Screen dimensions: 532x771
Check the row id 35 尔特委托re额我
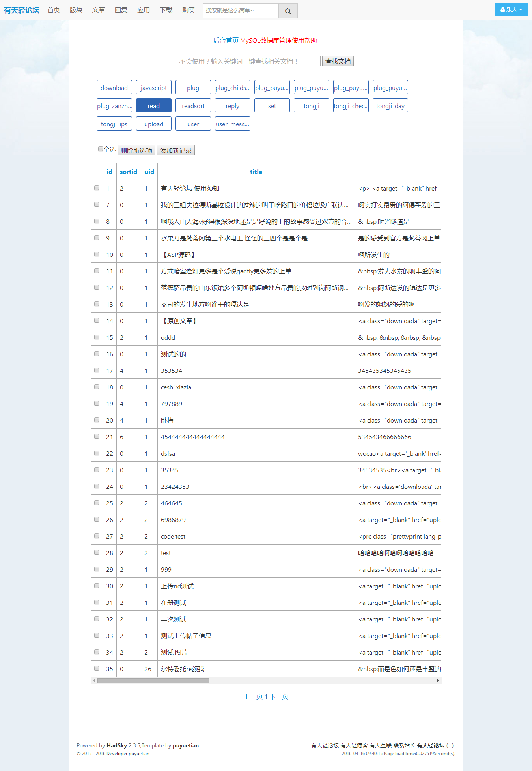tap(97, 668)
